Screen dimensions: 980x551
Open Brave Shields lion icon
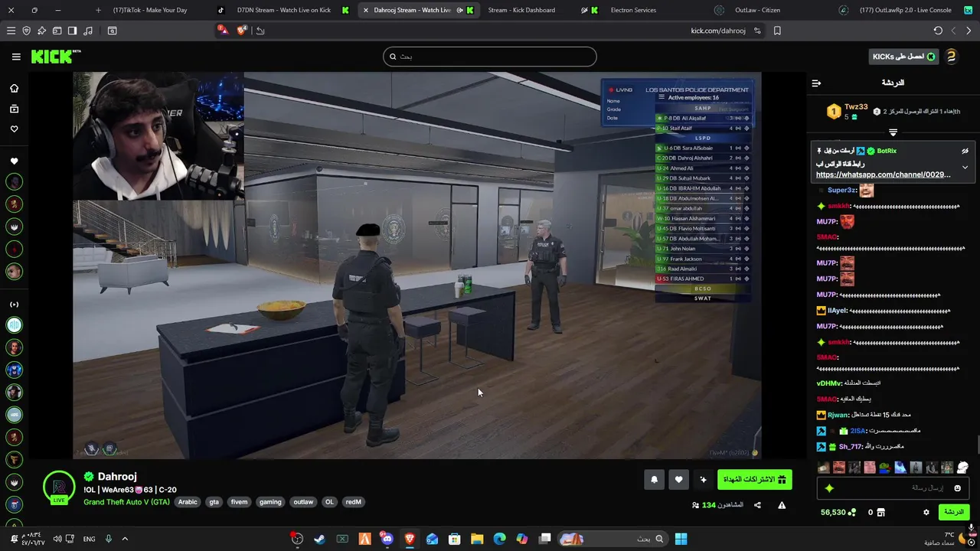click(242, 31)
